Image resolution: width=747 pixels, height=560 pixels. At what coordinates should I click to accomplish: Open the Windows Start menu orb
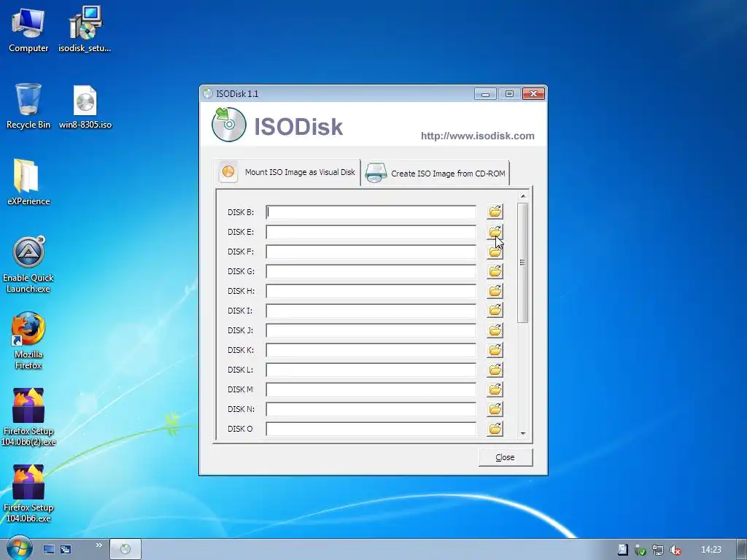(19, 548)
